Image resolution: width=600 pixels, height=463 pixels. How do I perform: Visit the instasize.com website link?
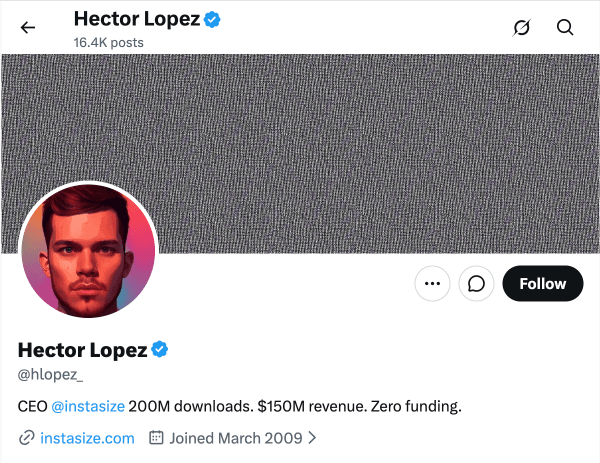click(87, 438)
